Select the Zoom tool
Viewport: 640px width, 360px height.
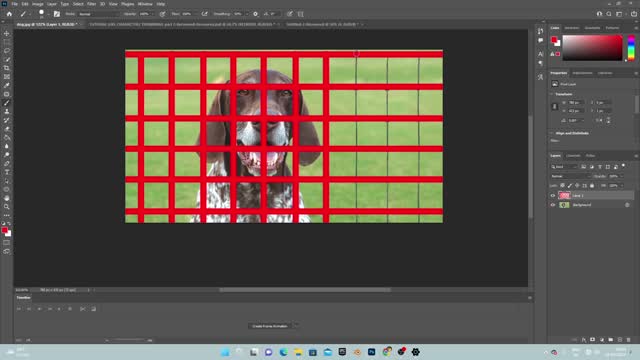7,207
